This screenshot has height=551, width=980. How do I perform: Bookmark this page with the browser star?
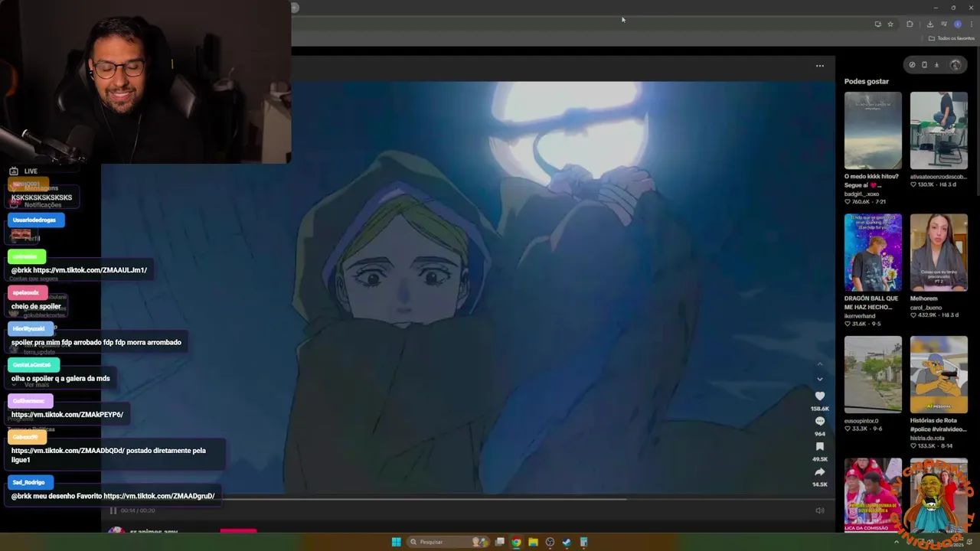point(890,24)
